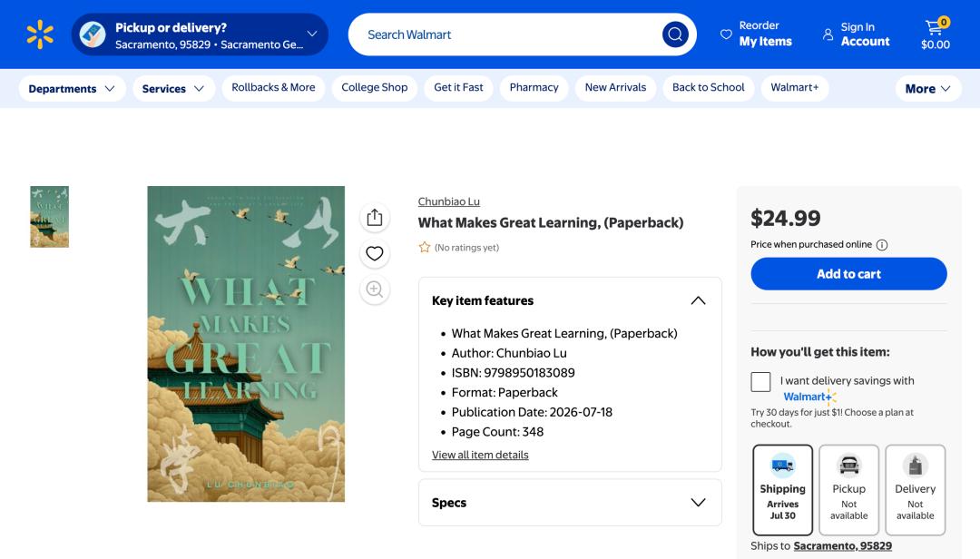Image resolution: width=980 pixels, height=559 pixels.
Task: Click the product title heading
Action: 551,222
